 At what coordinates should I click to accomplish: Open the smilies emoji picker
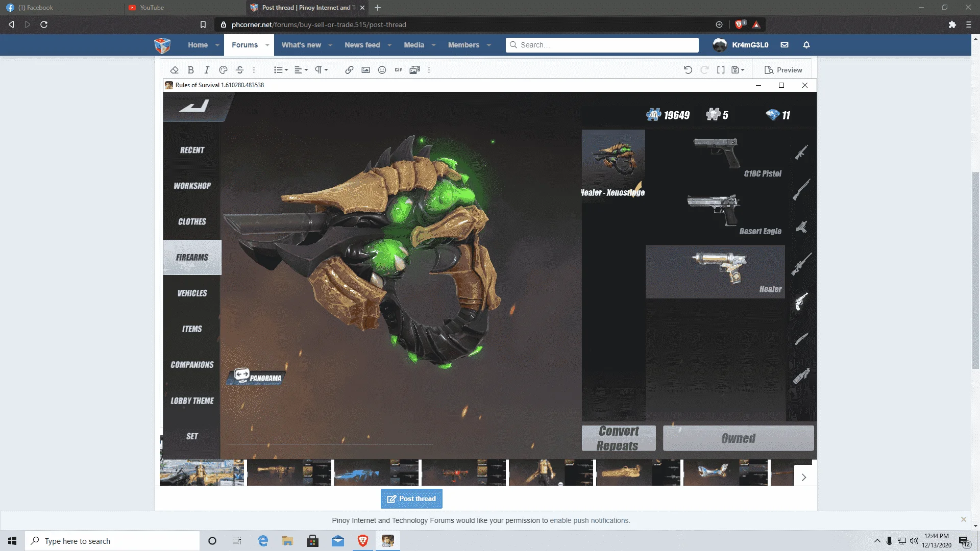(382, 70)
